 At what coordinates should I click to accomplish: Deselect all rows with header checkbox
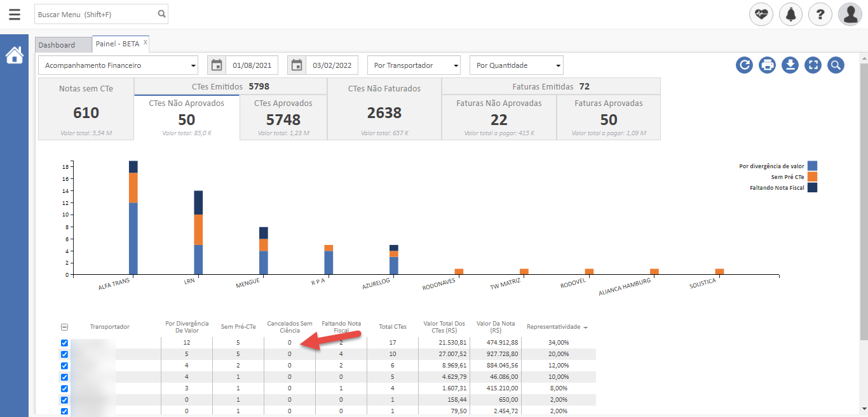click(64, 327)
